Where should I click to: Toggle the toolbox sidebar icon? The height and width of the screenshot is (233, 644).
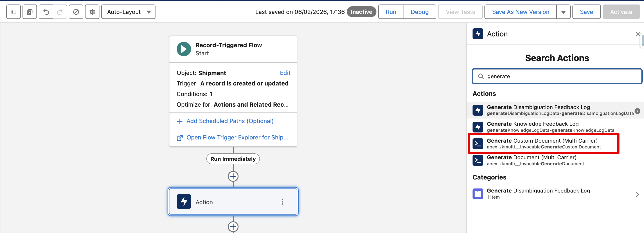pos(14,12)
